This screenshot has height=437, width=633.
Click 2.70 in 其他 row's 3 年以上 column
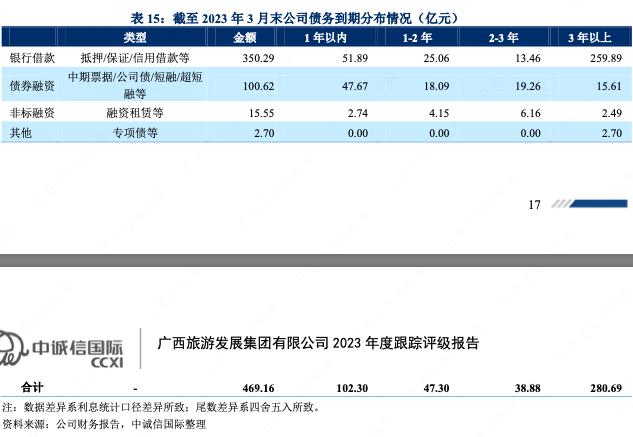tap(612, 133)
